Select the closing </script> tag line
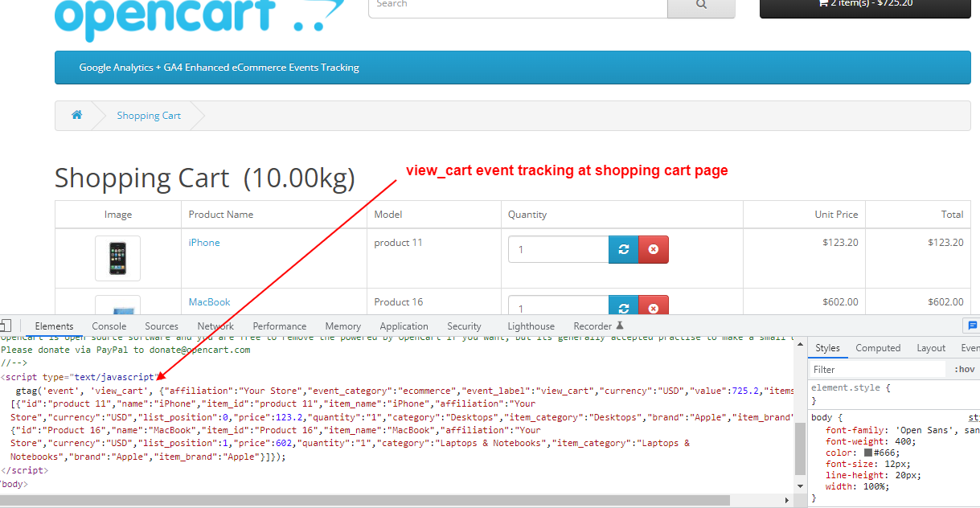 click(x=24, y=470)
